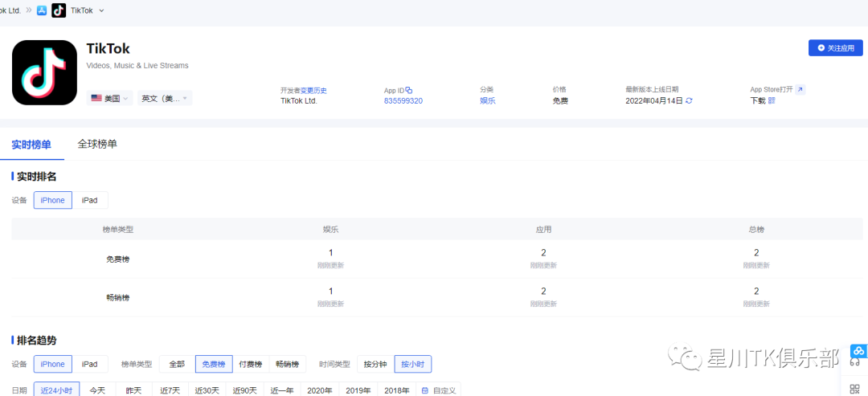Viewport: 868px width, 396px height.
Task: Click the small TikTok icon in breadcrumb
Action: [x=59, y=10]
